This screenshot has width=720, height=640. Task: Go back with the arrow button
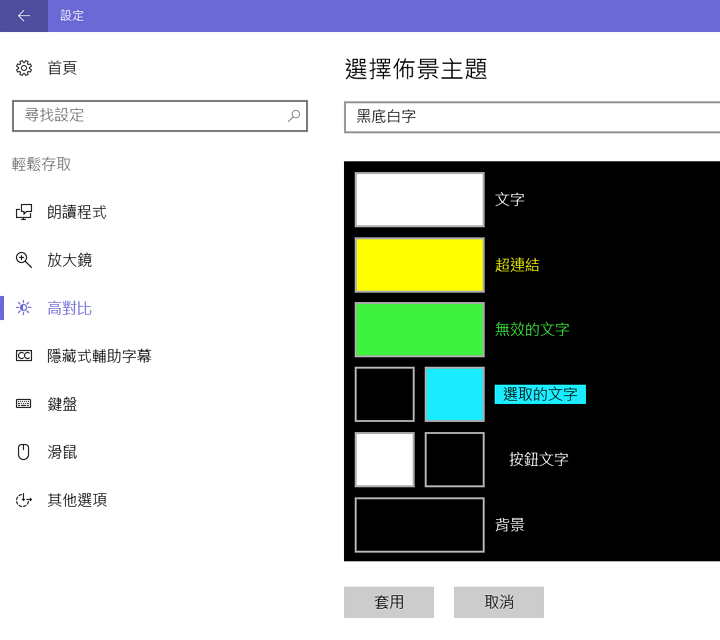click(23, 16)
